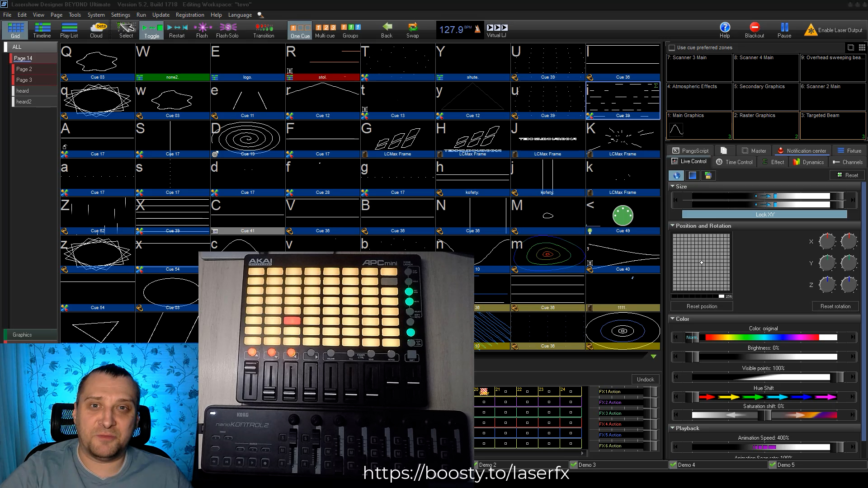
Task: Open the PangoScript tab
Action: click(690, 151)
